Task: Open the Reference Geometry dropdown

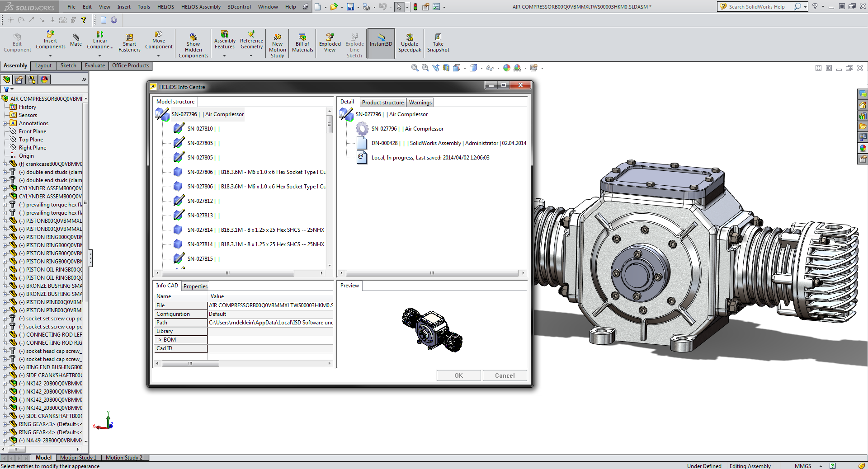Action: pyautogui.click(x=251, y=56)
